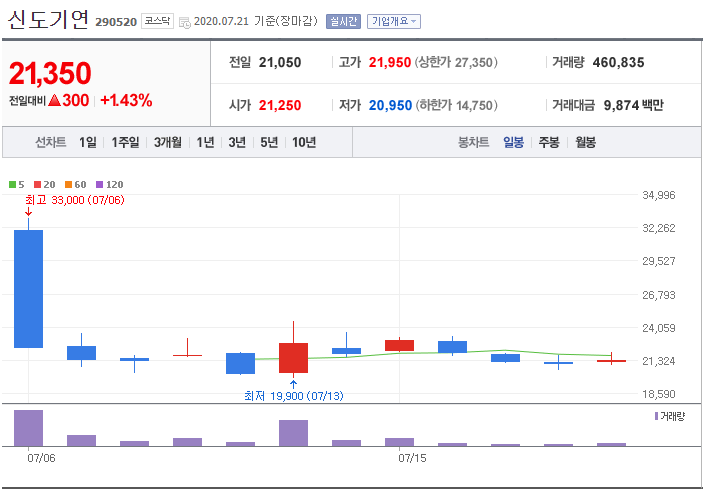Click the 선차트 label
Screen dimensions: 703x489
(51, 143)
